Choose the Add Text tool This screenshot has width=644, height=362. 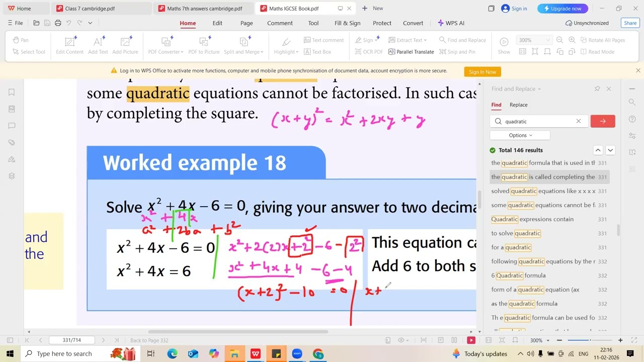98,45
